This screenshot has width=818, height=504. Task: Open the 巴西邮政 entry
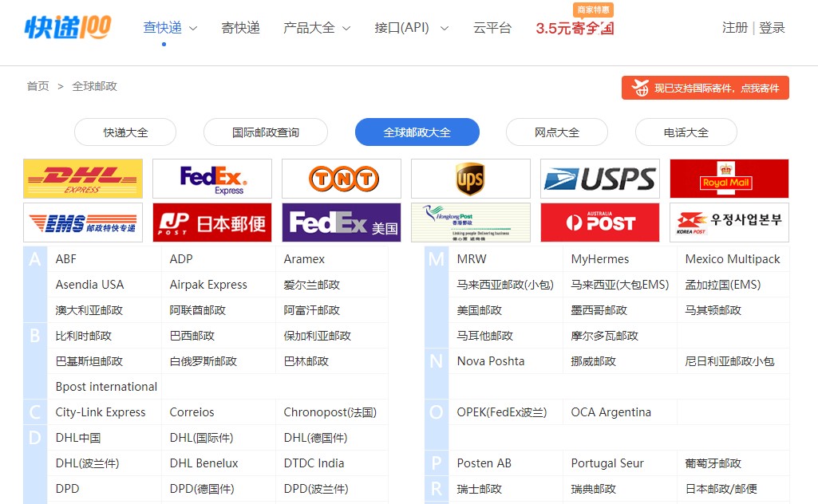(x=192, y=336)
